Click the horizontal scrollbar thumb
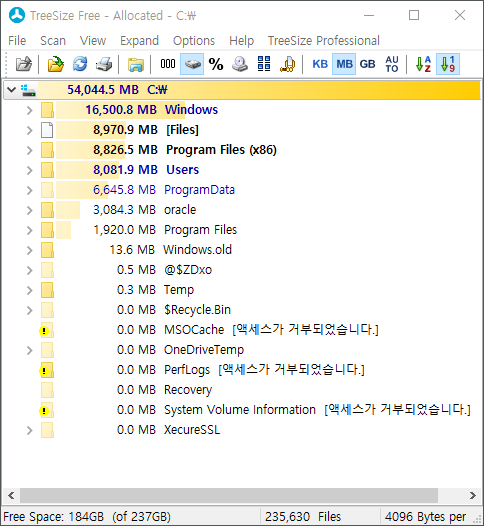This screenshot has height=526, width=484. 229,495
